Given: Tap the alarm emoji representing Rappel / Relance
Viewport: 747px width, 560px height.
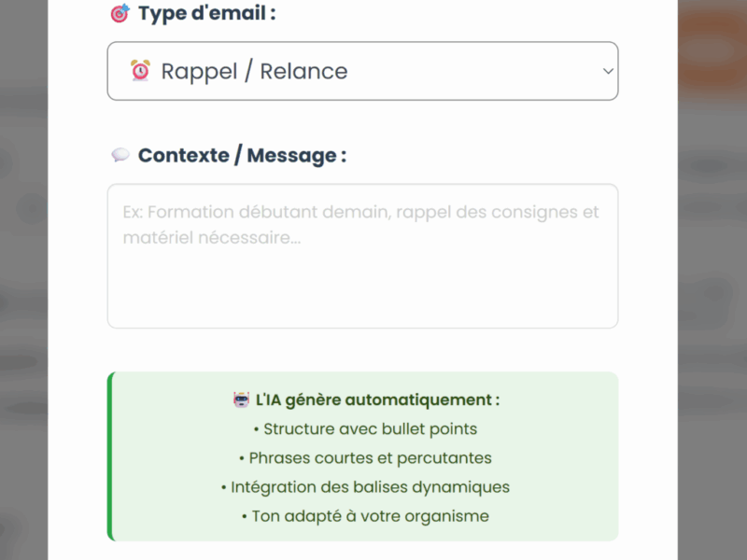Looking at the screenshot, I should coord(140,71).
